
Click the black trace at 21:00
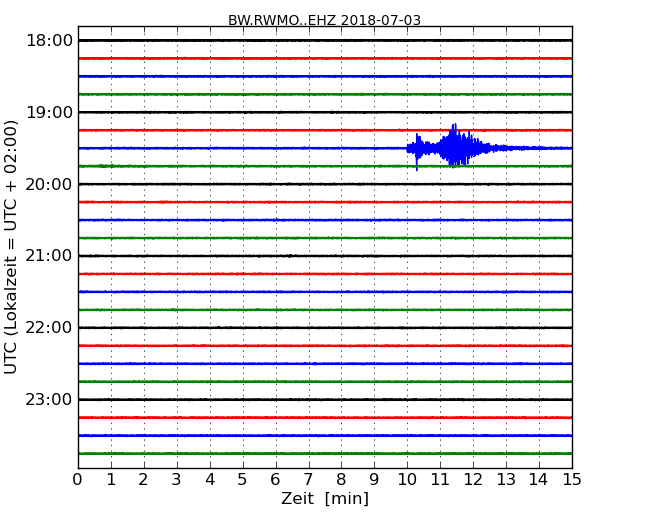pyautogui.click(x=325, y=256)
